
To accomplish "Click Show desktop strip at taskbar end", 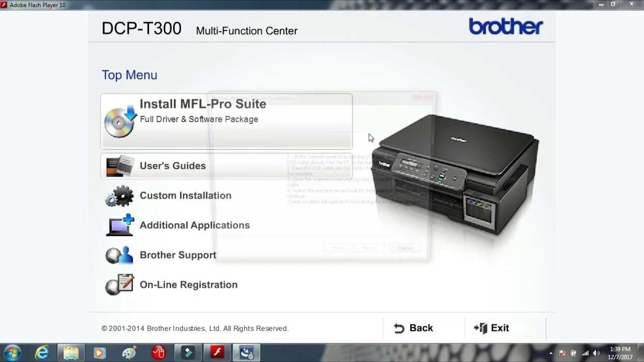I will click(x=640, y=353).
